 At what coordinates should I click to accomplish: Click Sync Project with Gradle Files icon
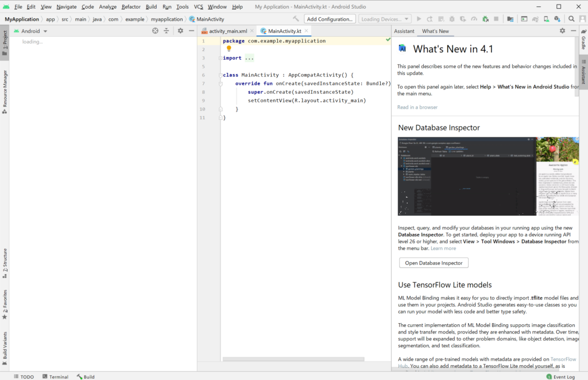535,19
